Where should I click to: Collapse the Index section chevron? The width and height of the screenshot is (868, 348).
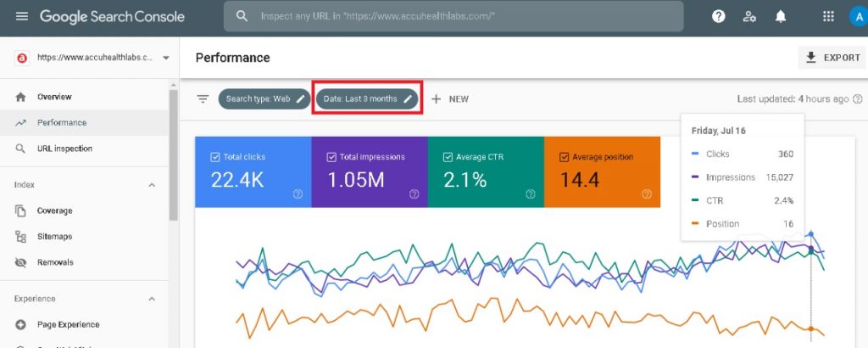(x=152, y=185)
